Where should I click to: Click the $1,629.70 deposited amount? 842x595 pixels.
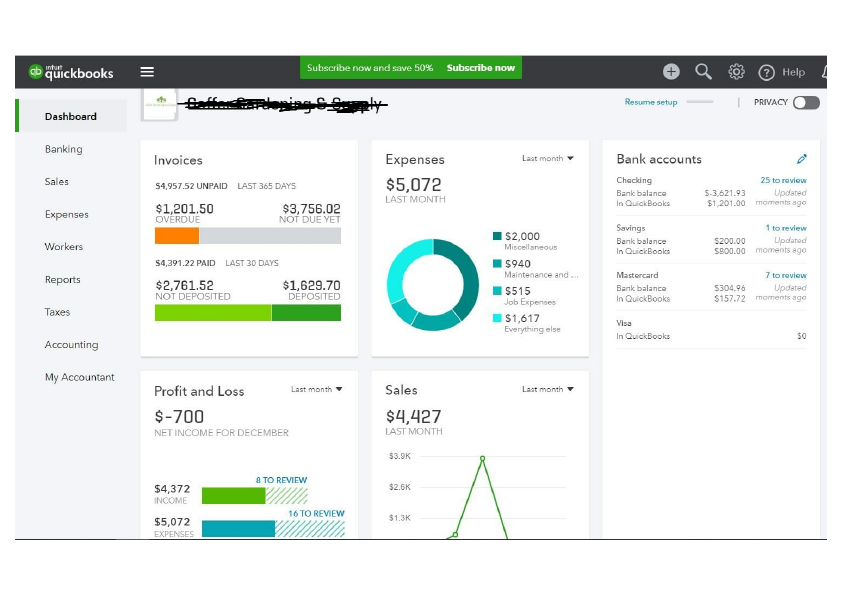(x=311, y=286)
